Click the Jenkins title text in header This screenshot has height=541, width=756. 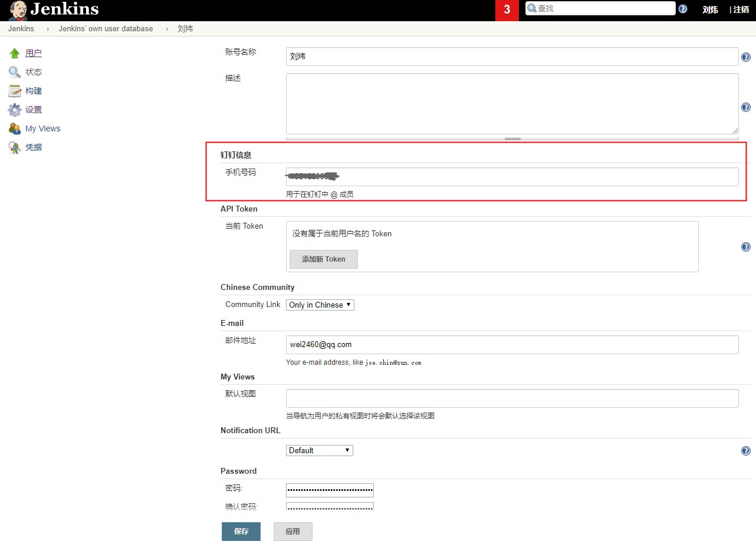tap(65, 9)
